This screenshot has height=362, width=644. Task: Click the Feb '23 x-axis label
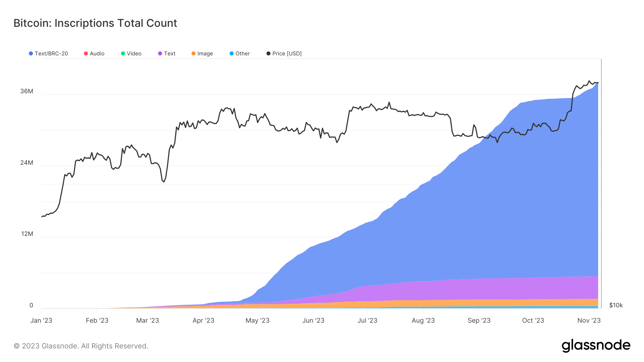[97, 321]
